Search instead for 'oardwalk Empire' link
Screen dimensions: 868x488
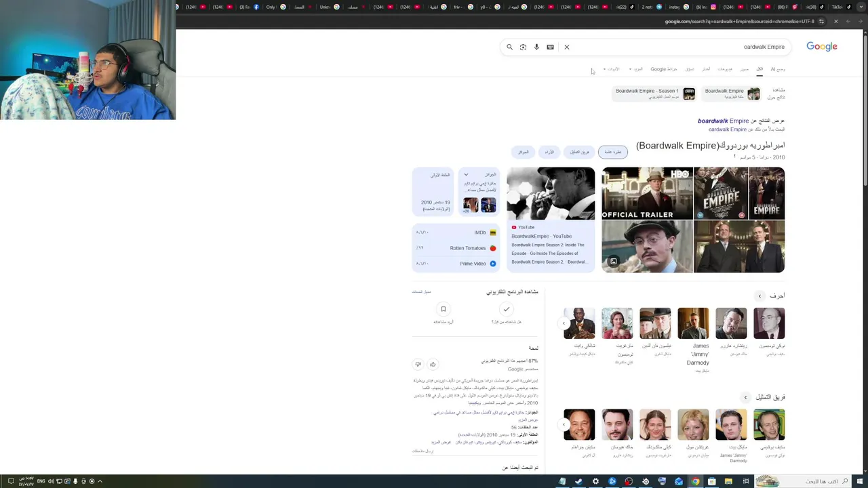click(x=728, y=129)
